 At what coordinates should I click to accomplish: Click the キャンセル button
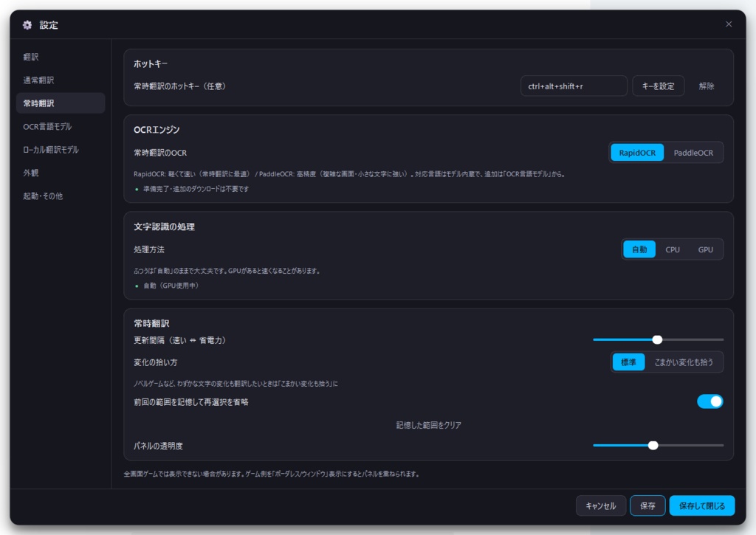point(601,505)
